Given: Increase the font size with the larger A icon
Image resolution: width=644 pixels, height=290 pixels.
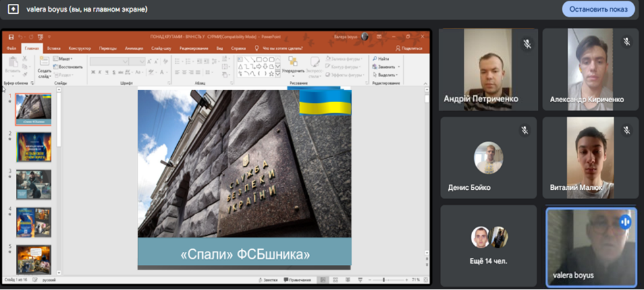Looking at the screenshot, I should click(149, 61).
